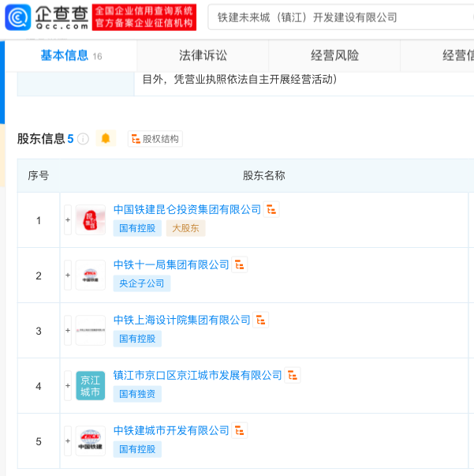Click the 股东名称 column header
This screenshot has width=474, height=476.
pos(264,175)
